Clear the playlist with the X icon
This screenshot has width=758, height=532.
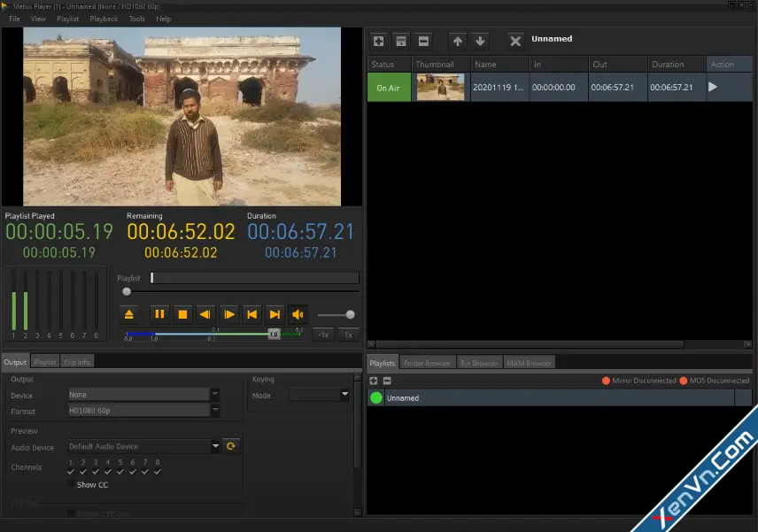[x=515, y=41]
